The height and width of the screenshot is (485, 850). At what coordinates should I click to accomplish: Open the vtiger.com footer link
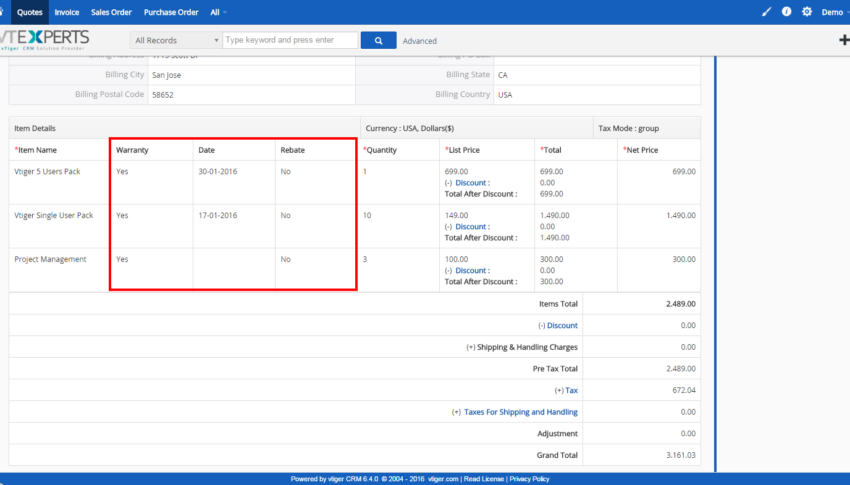(443, 479)
